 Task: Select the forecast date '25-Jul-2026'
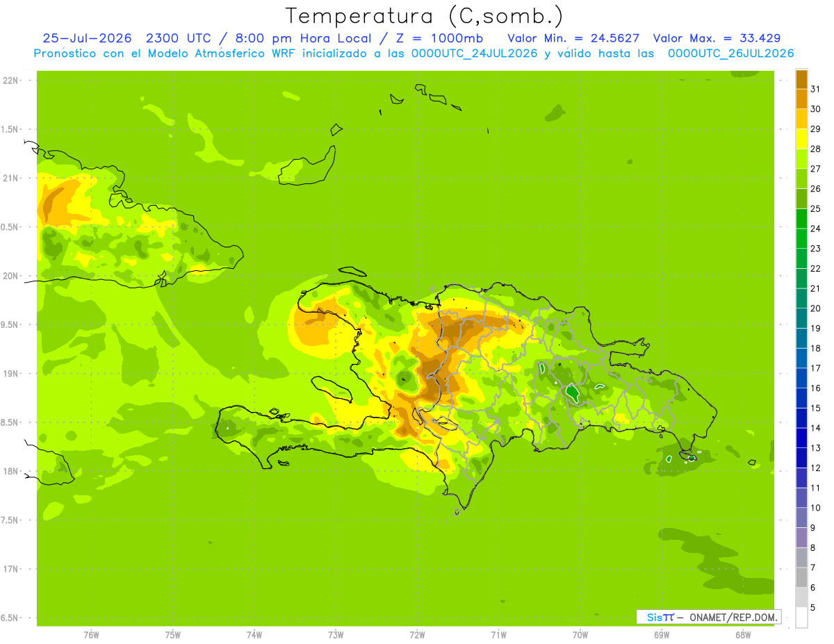pyautogui.click(x=87, y=38)
